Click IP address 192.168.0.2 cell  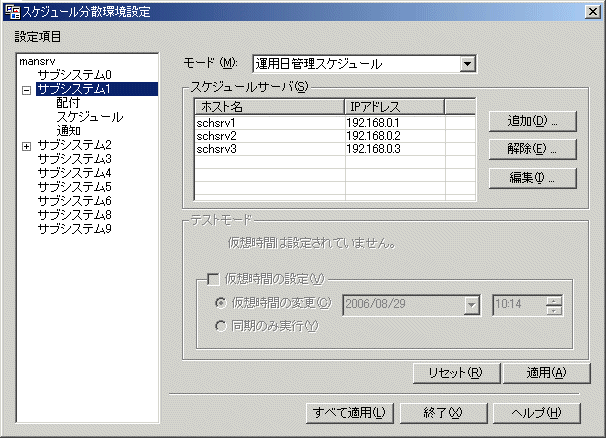395,136
